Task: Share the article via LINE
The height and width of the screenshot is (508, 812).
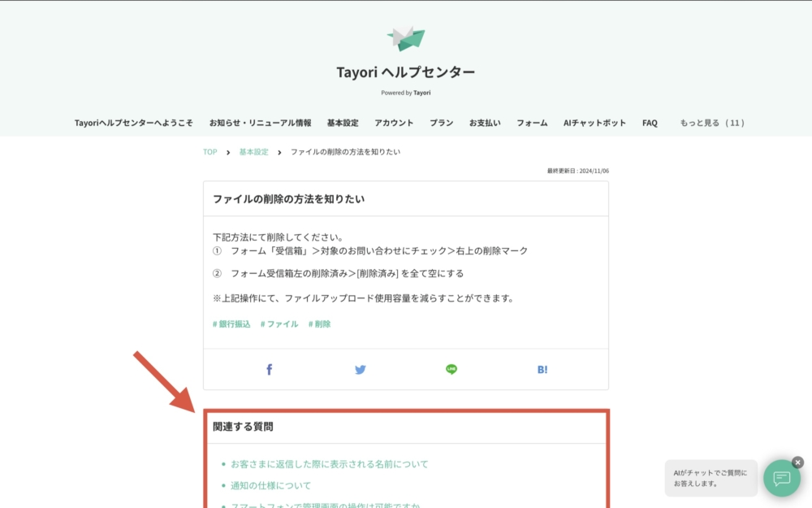Action: tap(451, 370)
